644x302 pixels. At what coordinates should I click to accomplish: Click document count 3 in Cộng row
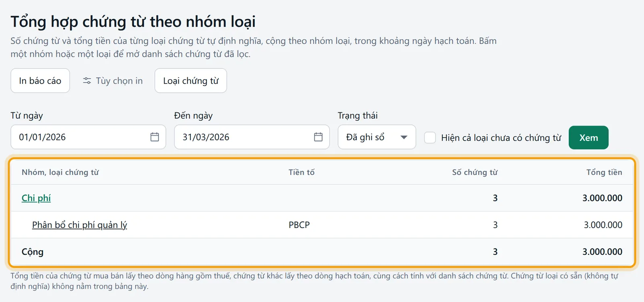tap(495, 252)
